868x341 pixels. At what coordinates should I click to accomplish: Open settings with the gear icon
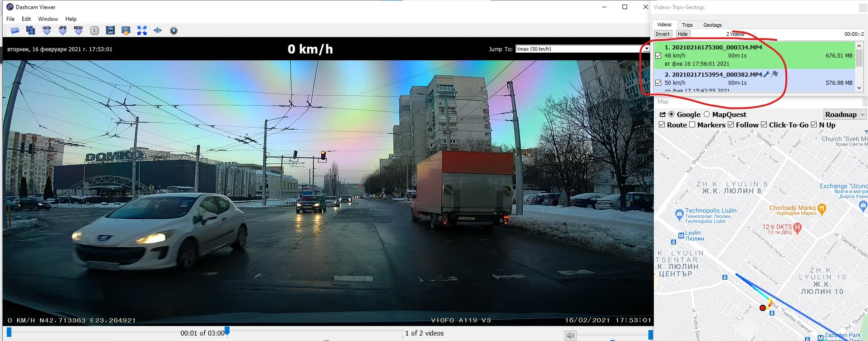[x=174, y=30]
